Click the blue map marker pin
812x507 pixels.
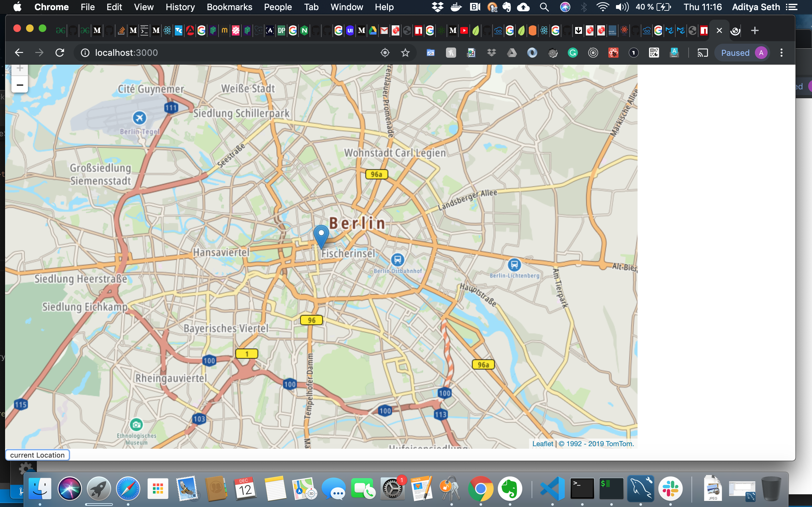[x=321, y=235]
